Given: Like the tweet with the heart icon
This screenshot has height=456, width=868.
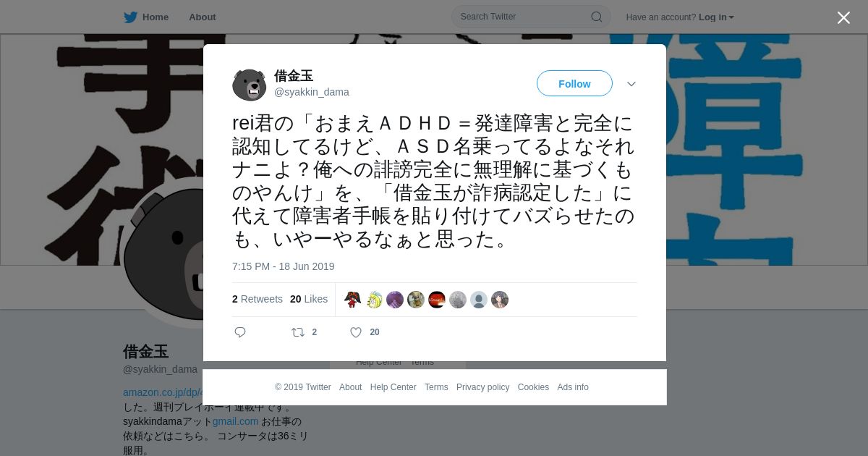Looking at the screenshot, I should (x=356, y=332).
